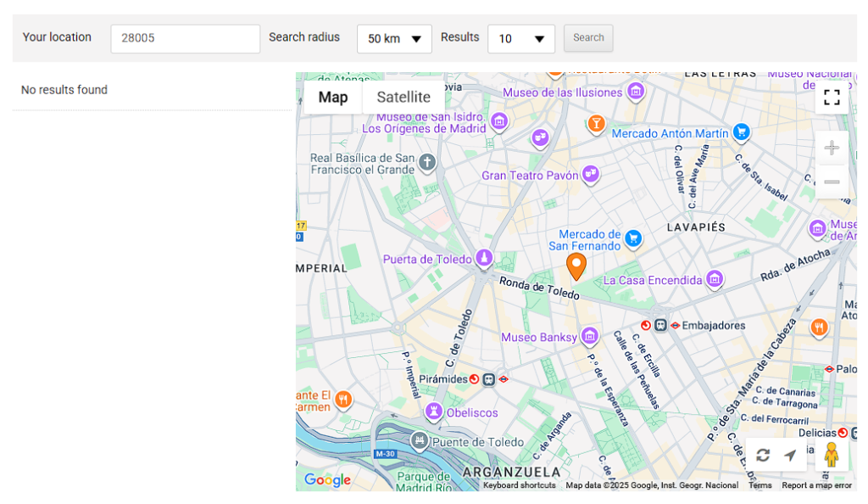This screenshot has height=504, width=868.
Task: Click the refresh map icon
Action: click(x=763, y=456)
